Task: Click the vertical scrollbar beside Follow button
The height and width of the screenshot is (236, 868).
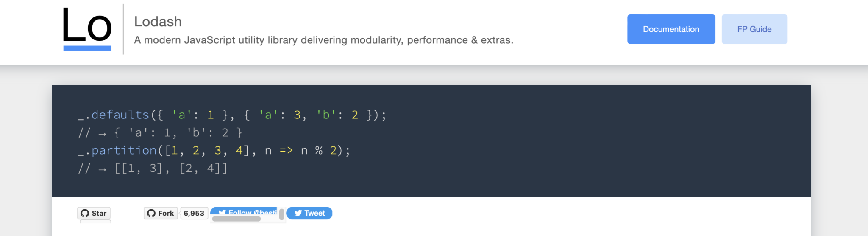Action: pos(281,214)
